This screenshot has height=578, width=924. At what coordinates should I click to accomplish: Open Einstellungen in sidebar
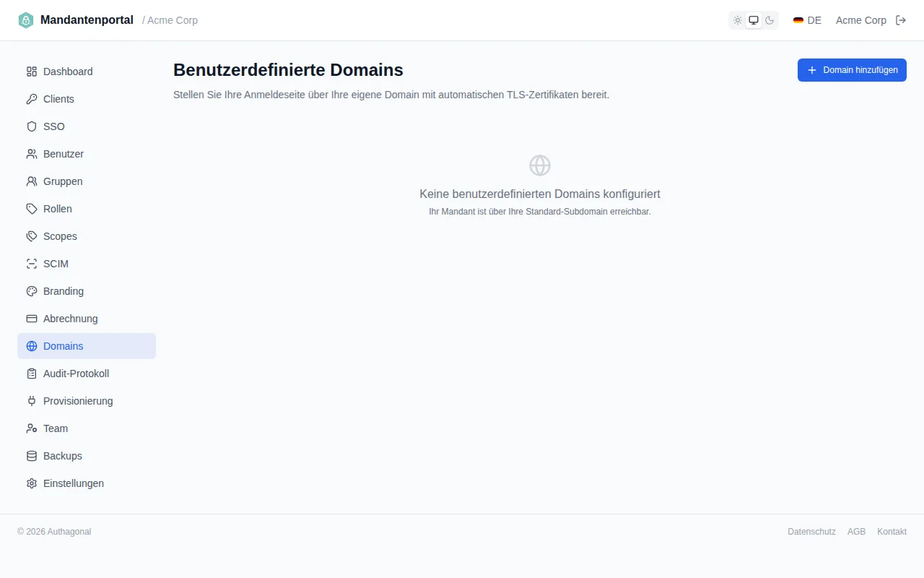coord(87,483)
